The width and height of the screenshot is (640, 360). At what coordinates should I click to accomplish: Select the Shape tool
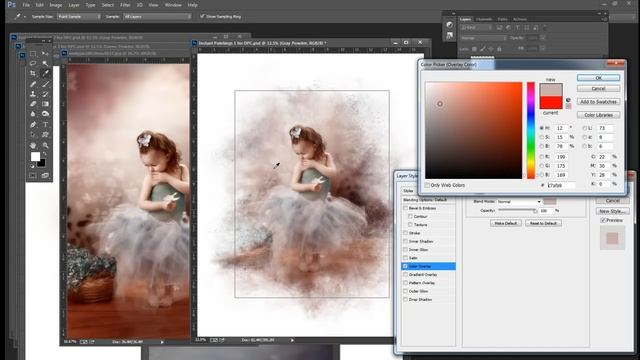coord(45,135)
